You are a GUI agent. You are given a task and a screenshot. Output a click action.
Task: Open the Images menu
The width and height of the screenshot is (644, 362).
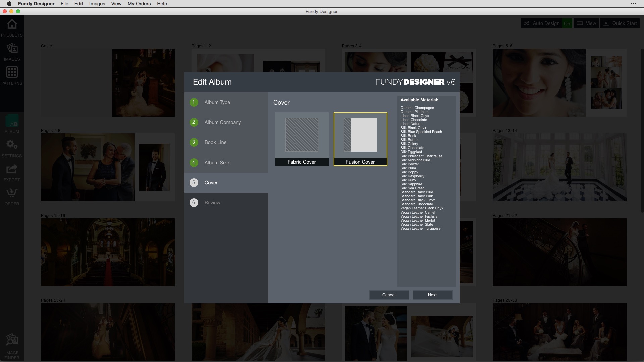[97, 4]
